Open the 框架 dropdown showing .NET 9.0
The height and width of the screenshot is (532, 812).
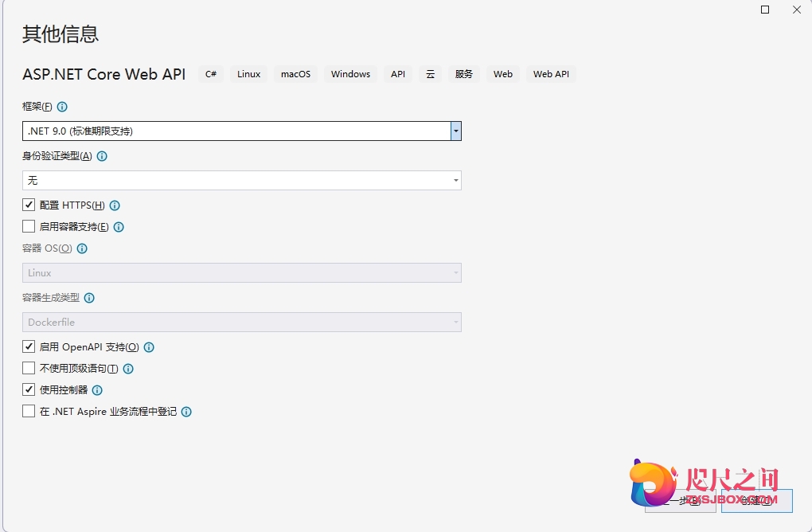point(242,131)
